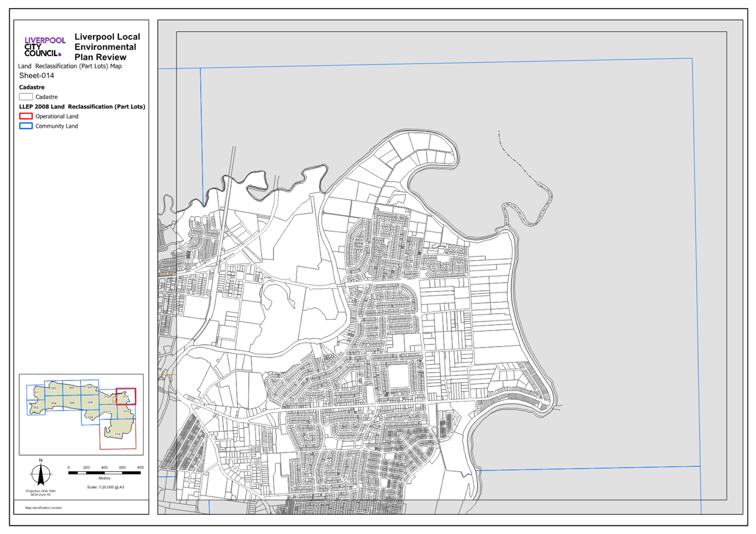756x534 pixels.
Task: Click the 'Operational Land' legend label
Action: click(x=57, y=116)
